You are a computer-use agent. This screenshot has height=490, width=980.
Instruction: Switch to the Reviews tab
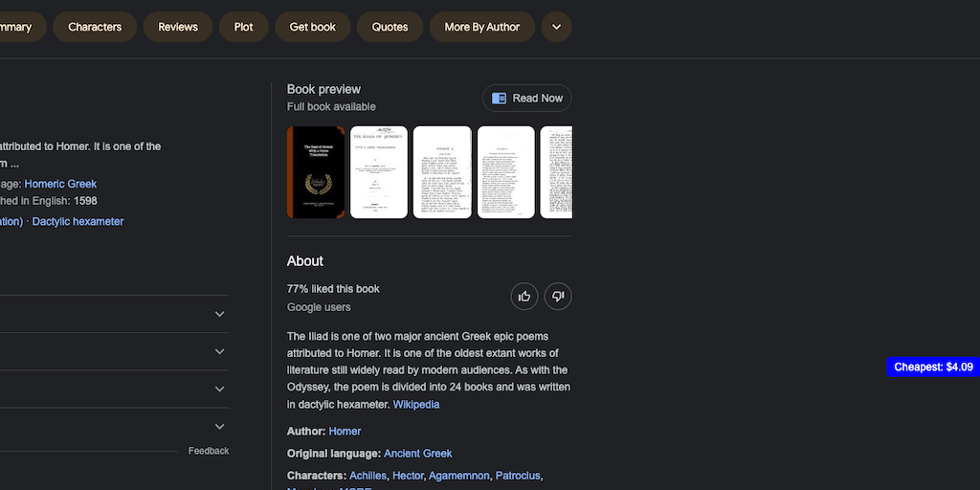(178, 27)
